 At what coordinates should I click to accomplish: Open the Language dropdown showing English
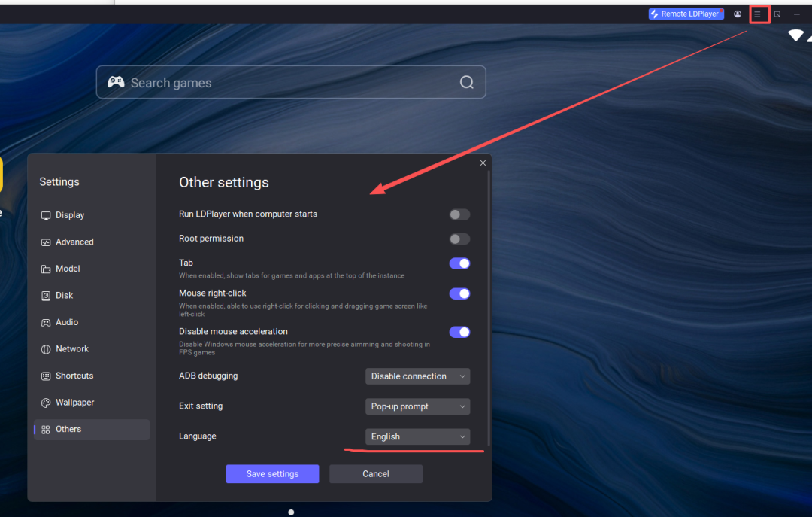click(417, 436)
